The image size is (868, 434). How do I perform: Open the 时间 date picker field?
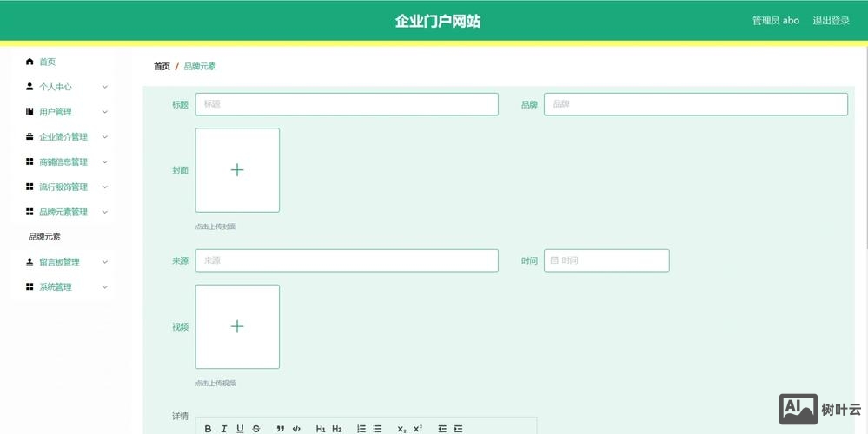pyautogui.click(x=606, y=260)
